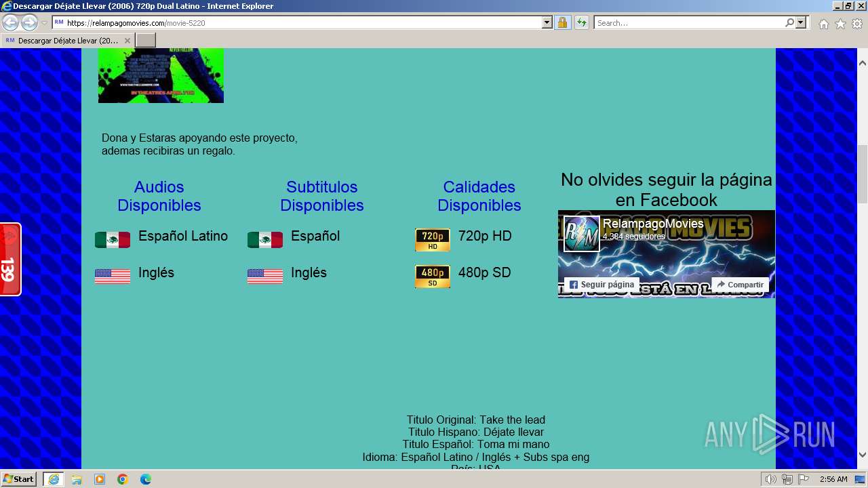Screen dimensions: 868x488
Task: Click the page refresh icon
Action: tap(581, 23)
